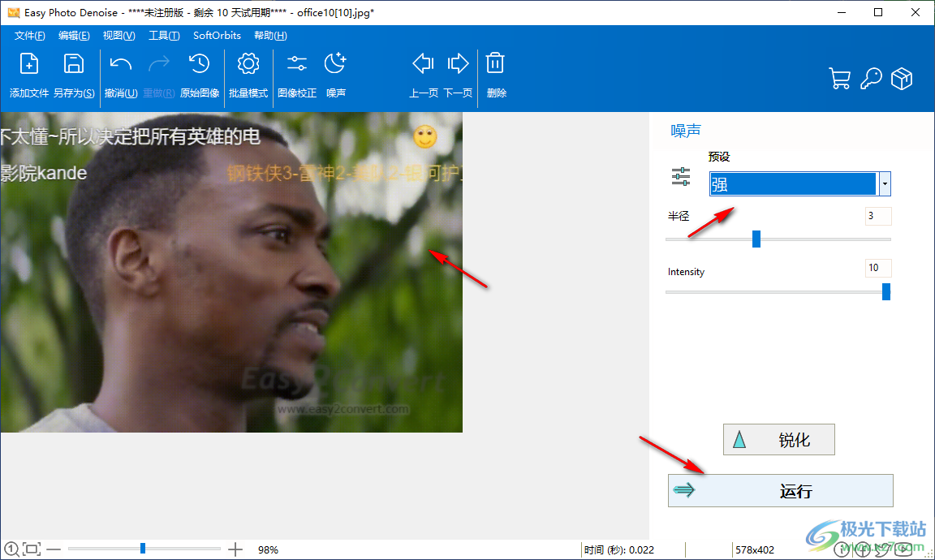Close the Easy Photo Denoise window
This screenshot has height=560, width=935.
point(916,12)
